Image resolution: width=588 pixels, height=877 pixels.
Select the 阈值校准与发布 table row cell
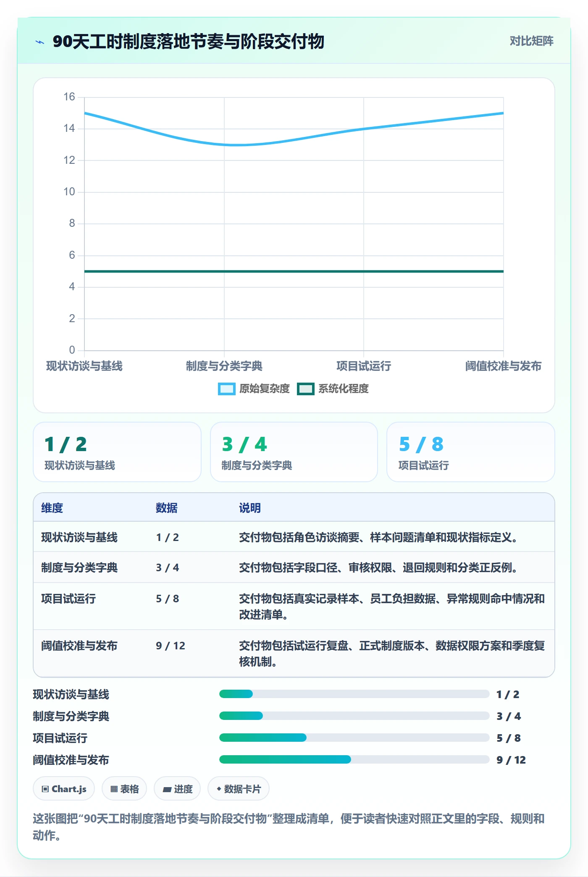(x=79, y=646)
